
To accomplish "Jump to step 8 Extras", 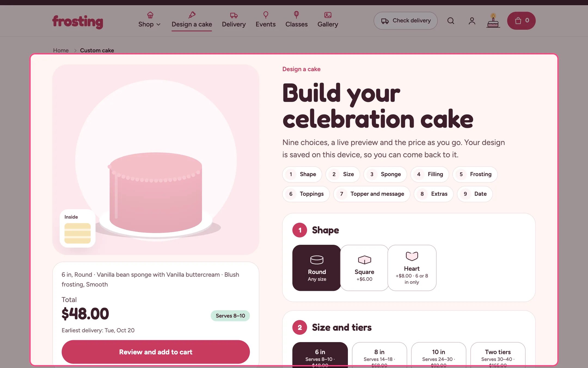I will (x=433, y=194).
